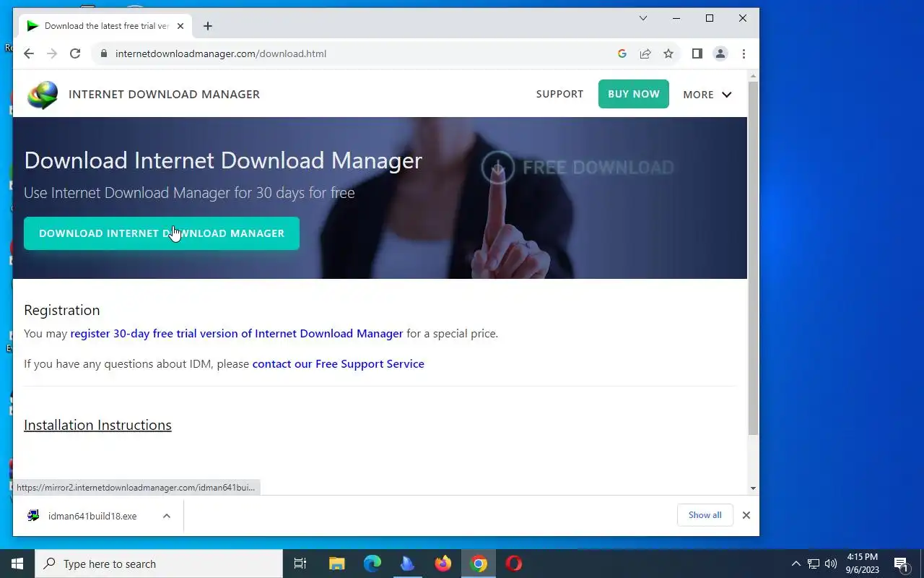Open the blue app beside Edge on taskbar
The width and height of the screenshot is (924, 578).
[x=407, y=564]
